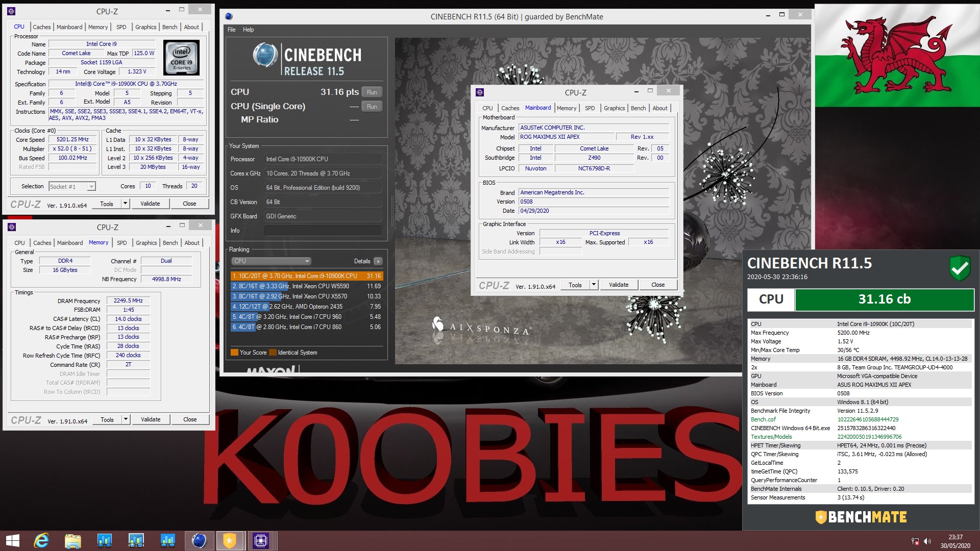Switch to Cinebench via its taskbar icon
Image resolution: width=980 pixels, height=551 pixels.
pos(199,540)
